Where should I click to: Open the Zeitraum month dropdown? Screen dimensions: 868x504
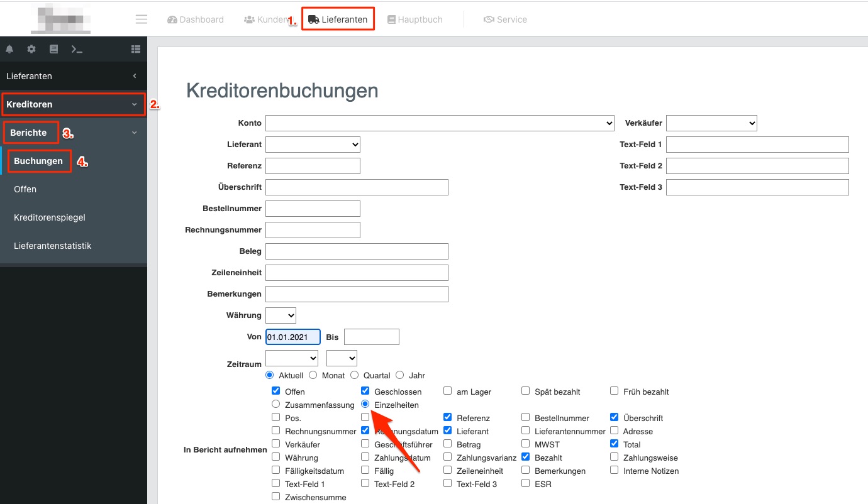292,358
